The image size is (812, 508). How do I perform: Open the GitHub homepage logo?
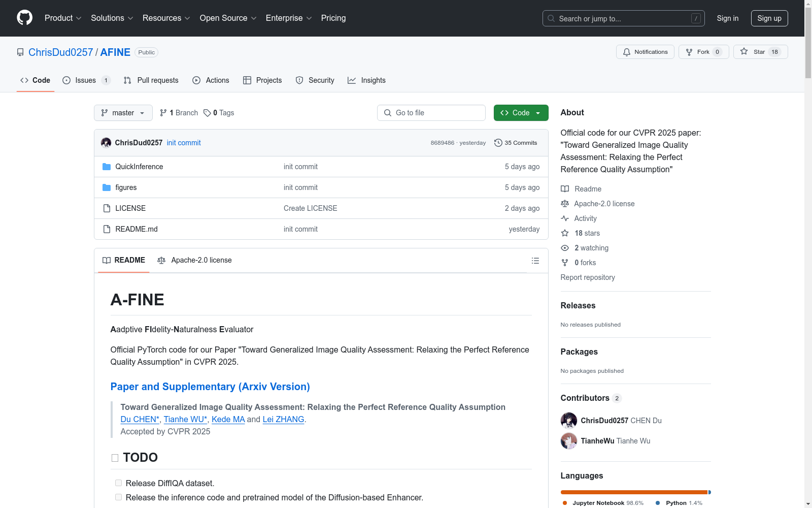(x=24, y=18)
